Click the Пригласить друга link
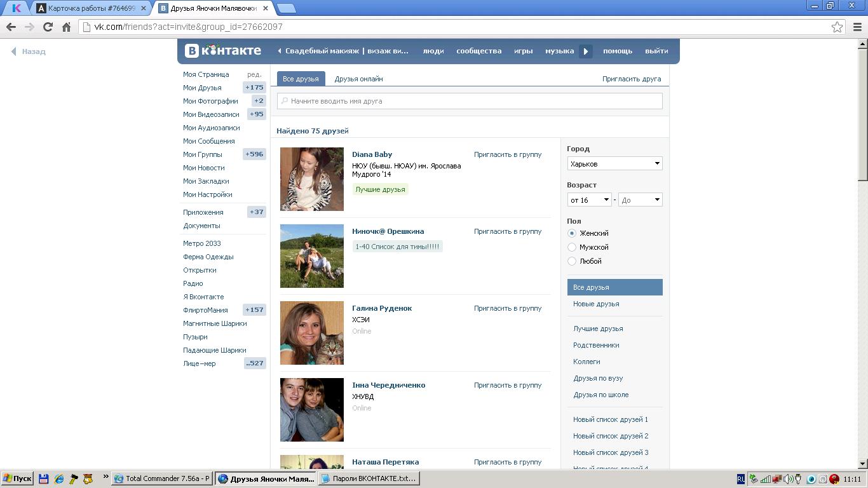 [632, 79]
